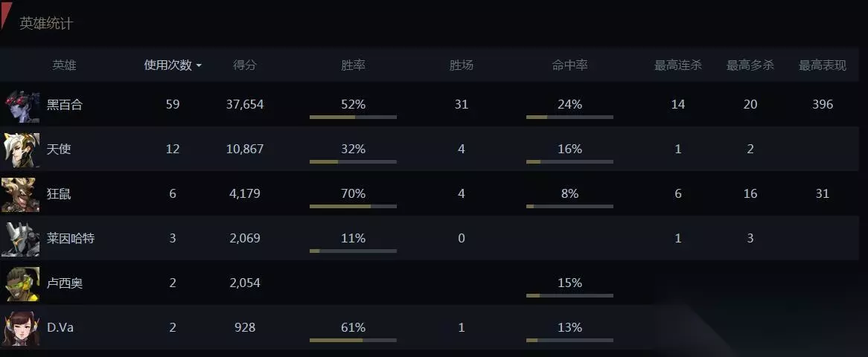Sort table by 得分 column header
This screenshot has width=868, height=357.
[245, 65]
